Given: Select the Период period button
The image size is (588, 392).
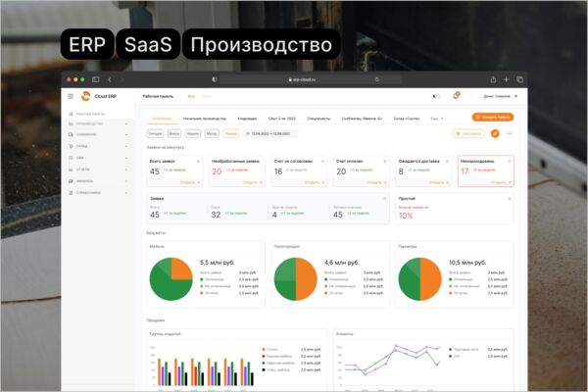Looking at the screenshot, I should click(231, 133).
